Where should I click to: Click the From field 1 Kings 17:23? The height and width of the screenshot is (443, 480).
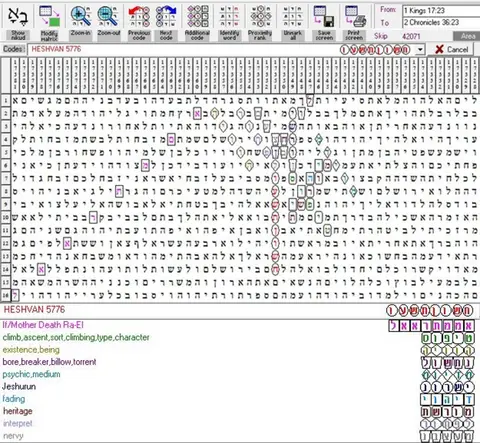coord(441,10)
